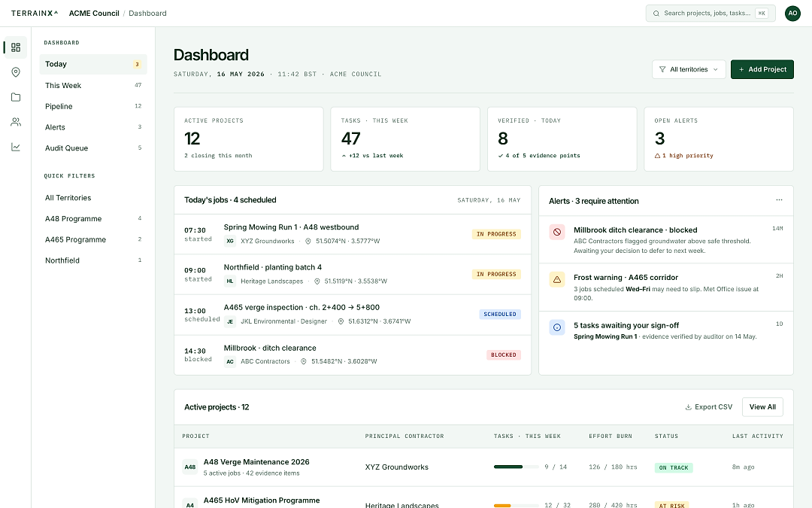This screenshot has height=508, width=812.
Task: Go to Alerts in the sidebar
Action: [93, 127]
